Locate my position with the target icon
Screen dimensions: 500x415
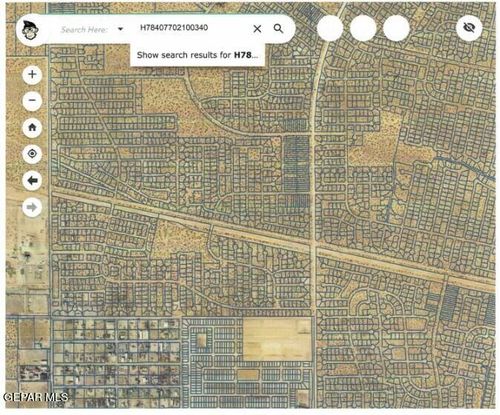pos(32,154)
